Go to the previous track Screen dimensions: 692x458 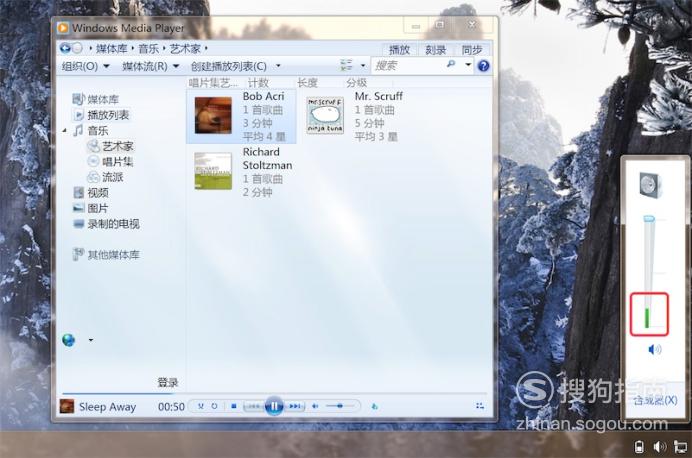tap(254, 406)
